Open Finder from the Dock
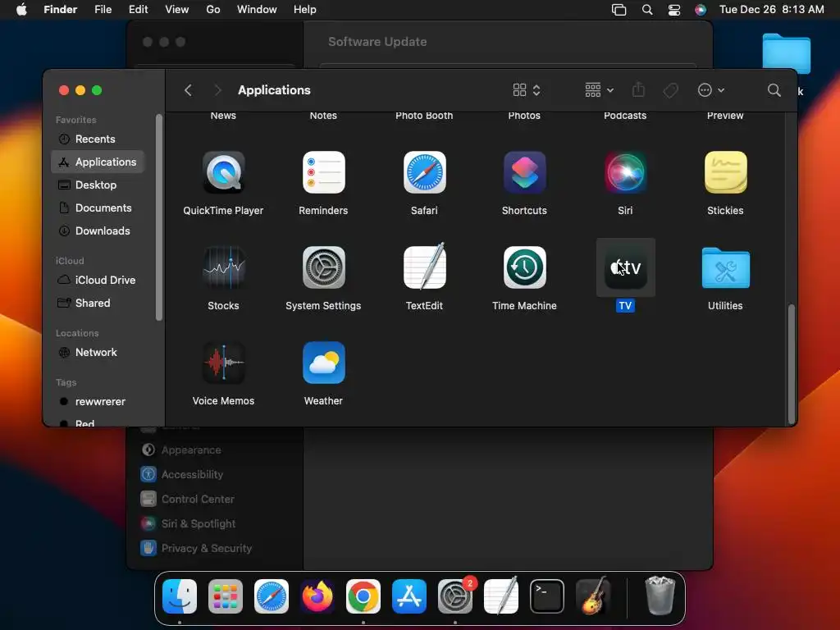Screen dimensions: 840x630 pos(180,596)
